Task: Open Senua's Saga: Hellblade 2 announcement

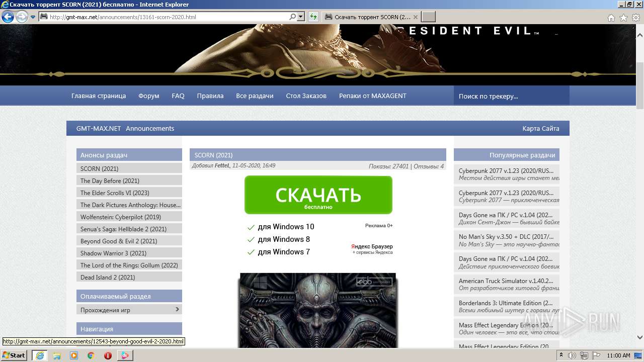Action: (129, 229)
